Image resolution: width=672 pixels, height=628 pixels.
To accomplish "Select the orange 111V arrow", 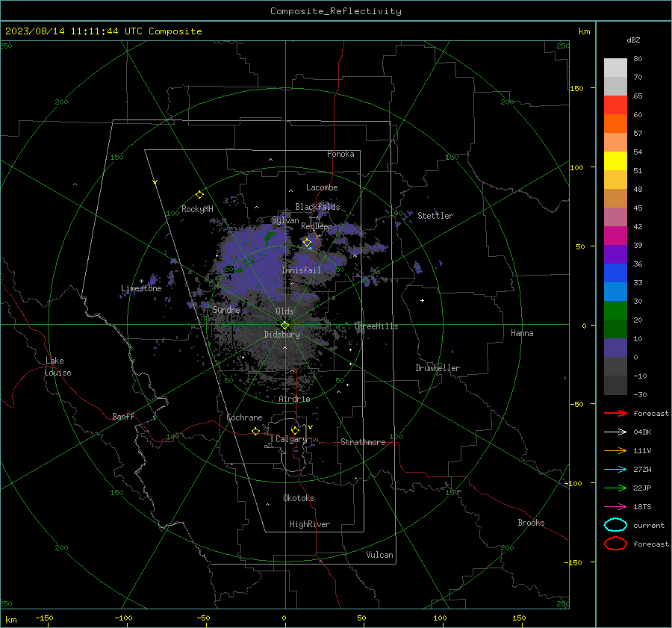I will (615, 450).
